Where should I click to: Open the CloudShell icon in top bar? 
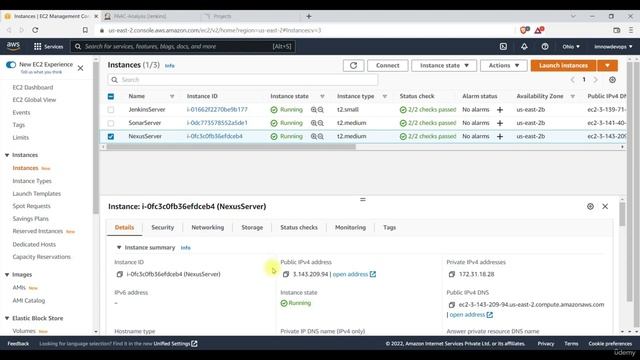click(503, 47)
